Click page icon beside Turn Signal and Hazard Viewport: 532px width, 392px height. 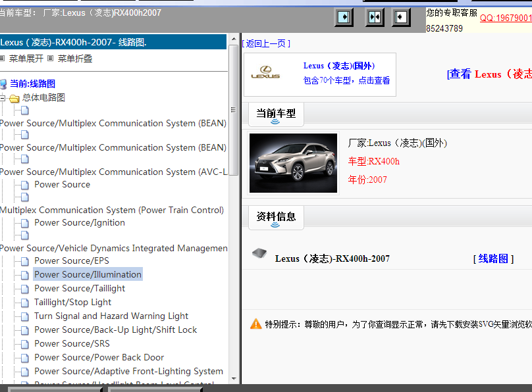point(25,316)
